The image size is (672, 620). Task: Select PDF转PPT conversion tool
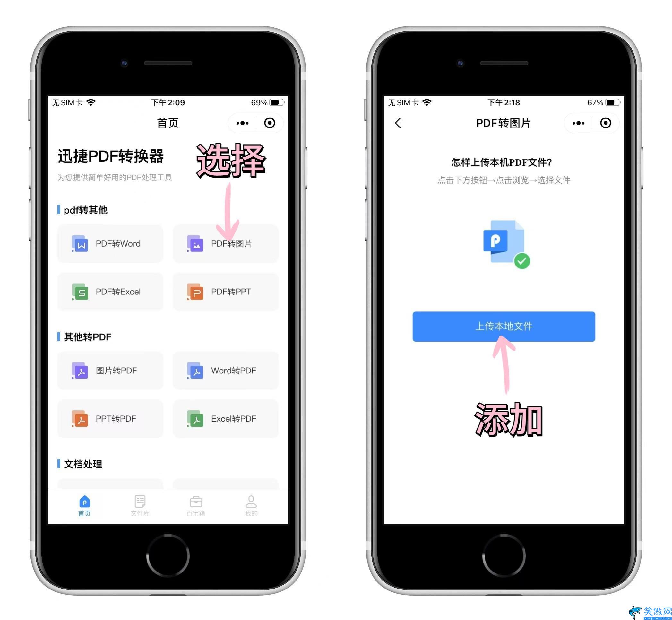(x=231, y=287)
